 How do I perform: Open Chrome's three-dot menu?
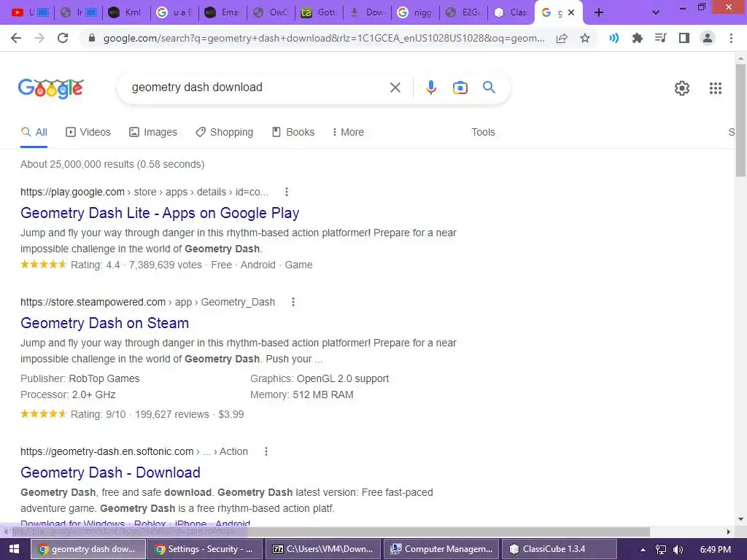coord(731,38)
